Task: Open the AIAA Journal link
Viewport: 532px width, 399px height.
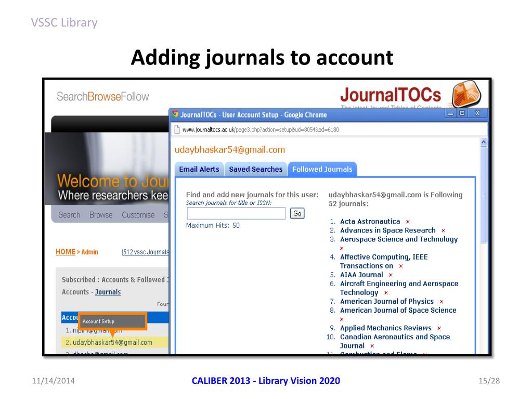Action: pos(361,275)
